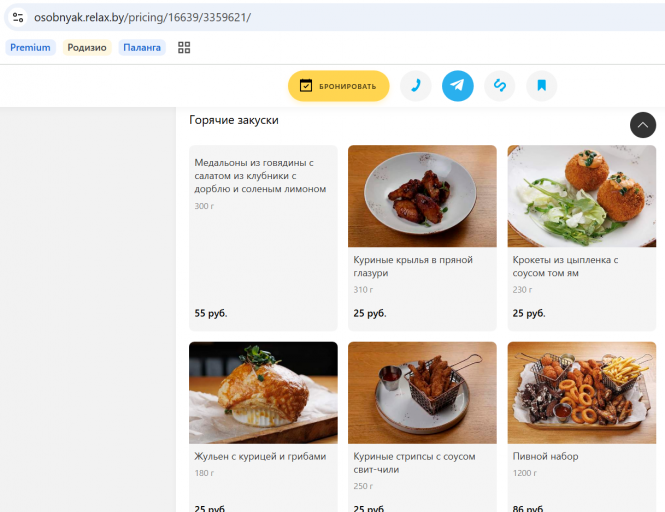
Task: Click the 180 г weight label
Action: tap(204, 473)
